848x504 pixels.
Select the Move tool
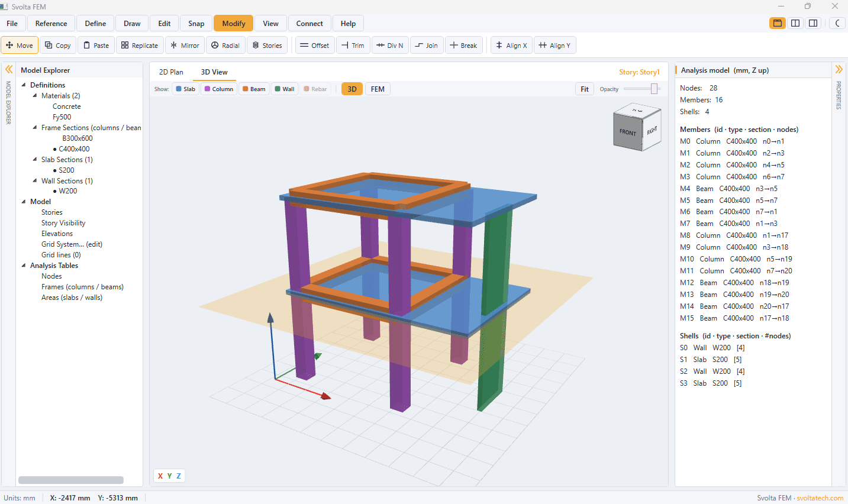(x=20, y=46)
